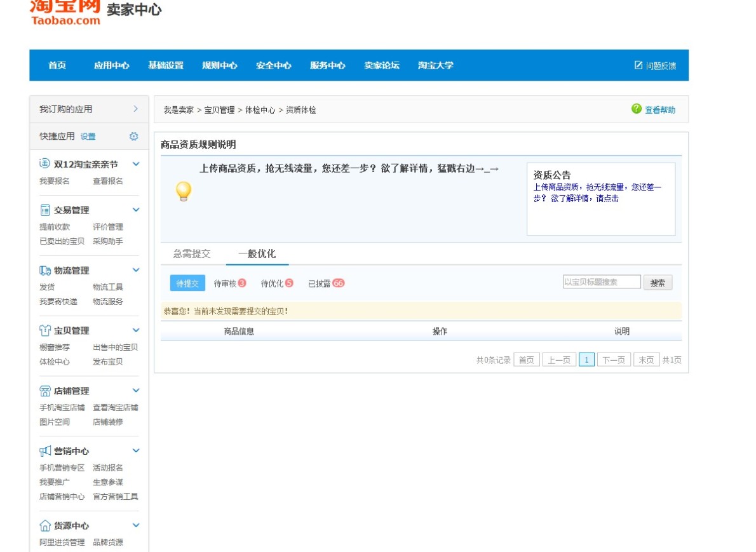Select the 待优化 filter with badge 5
The image size is (756, 552).
coord(277,283)
